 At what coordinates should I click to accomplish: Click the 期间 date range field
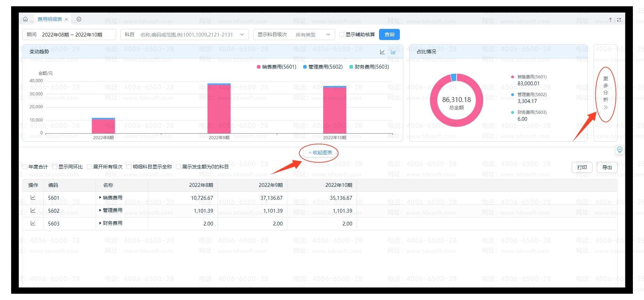(x=69, y=34)
